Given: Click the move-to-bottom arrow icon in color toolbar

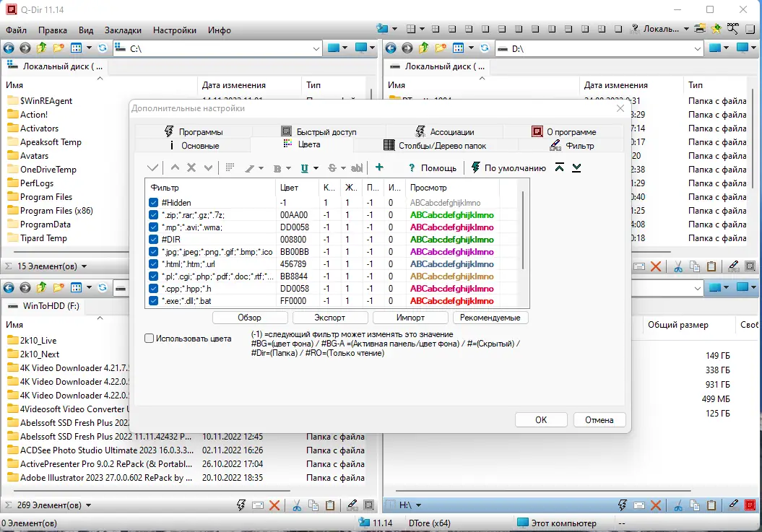Looking at the screenshot, I should click(x=576, y=167).
